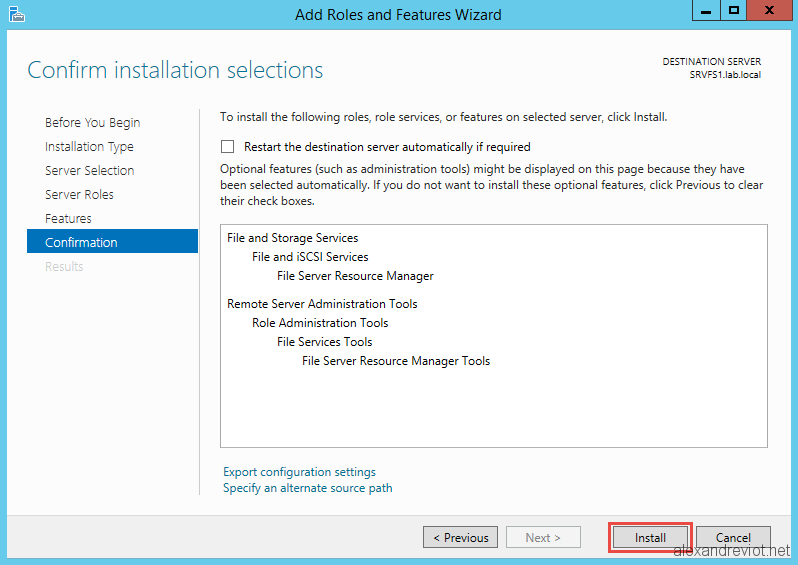
Task: Open the Server Selection step
Action: (x=90, y=171)
